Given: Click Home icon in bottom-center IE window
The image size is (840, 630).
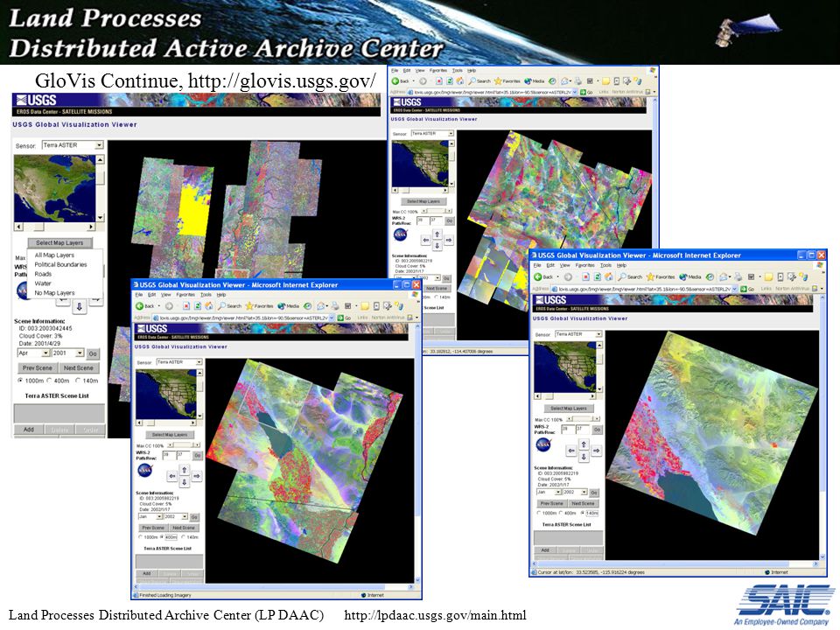Looking at the screenshot, I should pyautogui.click(x=208, y=306).
